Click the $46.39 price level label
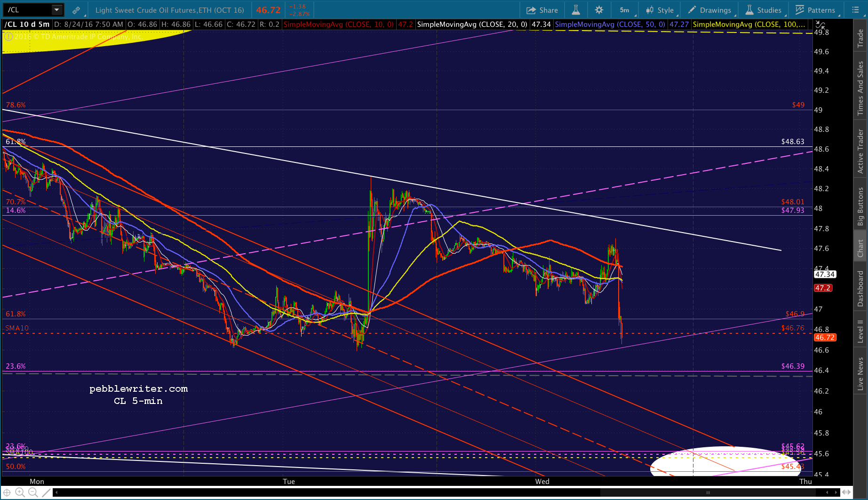The height and width of the screenshot is (500, 868). click(793, 366)
